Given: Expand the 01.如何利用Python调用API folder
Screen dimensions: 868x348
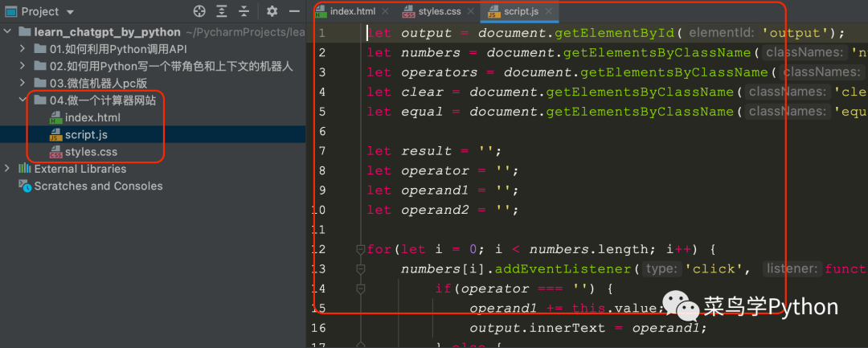Looking at the screenshot, I should tap(23, 48).
